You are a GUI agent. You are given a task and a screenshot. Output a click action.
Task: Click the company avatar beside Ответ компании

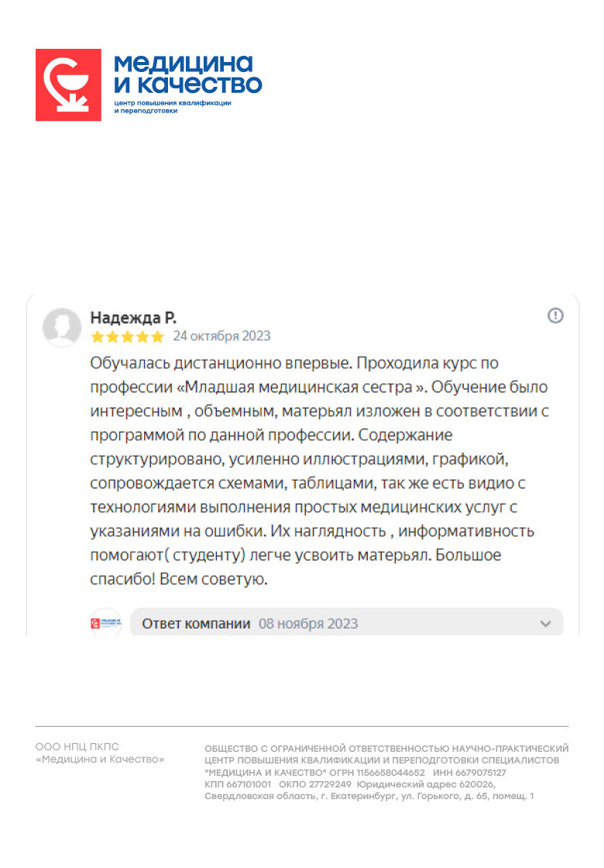(106, 623)
